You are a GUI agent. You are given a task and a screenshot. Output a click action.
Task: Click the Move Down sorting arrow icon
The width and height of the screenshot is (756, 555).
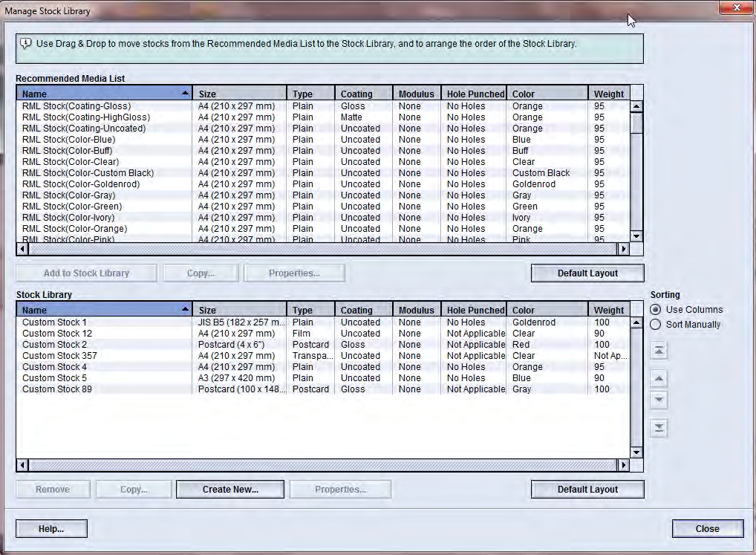pyautogui.click(x=659, y=399)
